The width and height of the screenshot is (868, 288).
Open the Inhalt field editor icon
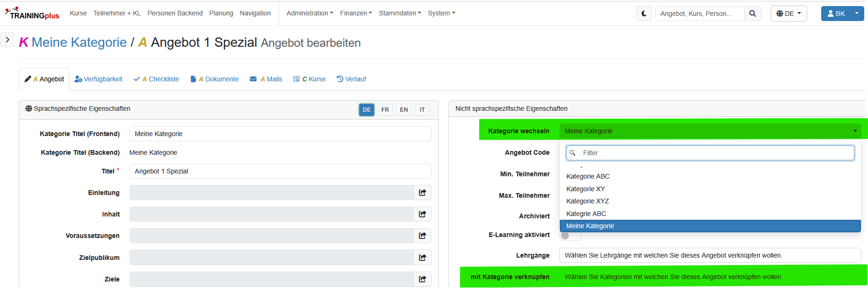422,214
